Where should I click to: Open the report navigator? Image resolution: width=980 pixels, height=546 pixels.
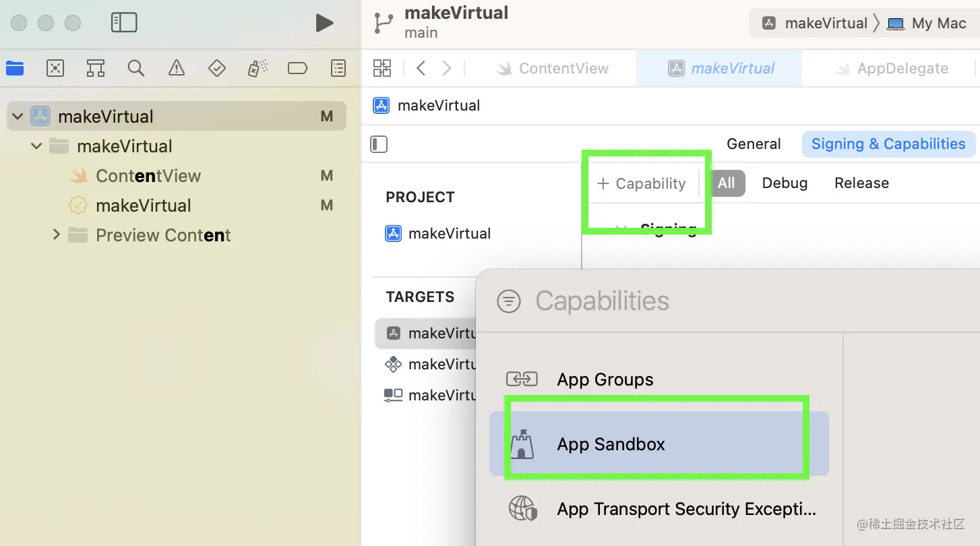point(338,68)
